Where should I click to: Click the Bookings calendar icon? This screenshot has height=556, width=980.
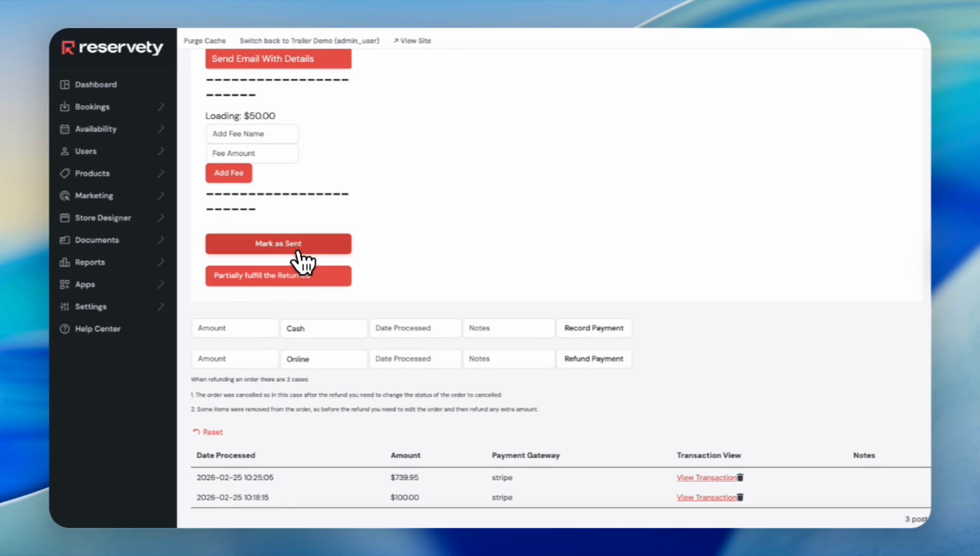coord(64,107)
